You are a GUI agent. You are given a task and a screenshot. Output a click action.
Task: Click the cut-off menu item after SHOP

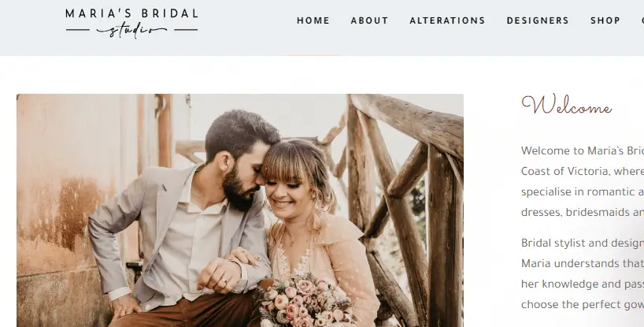tap(642, 20)
